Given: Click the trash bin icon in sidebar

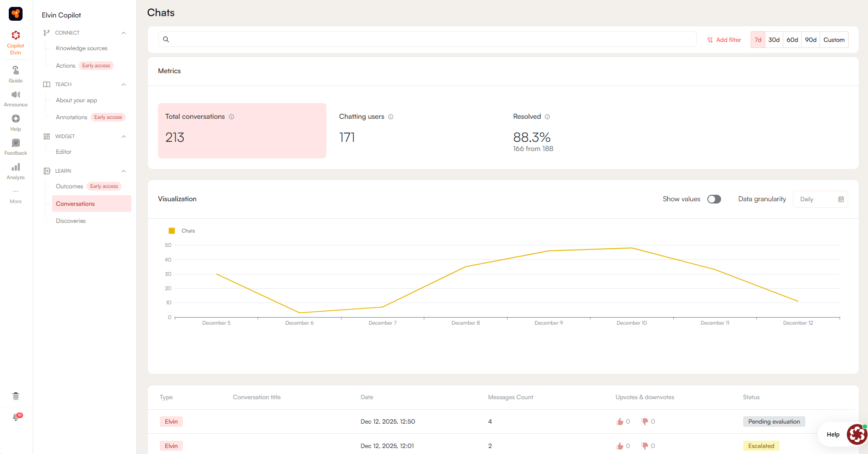Looking at the screenshot, I should coord(16,396).
